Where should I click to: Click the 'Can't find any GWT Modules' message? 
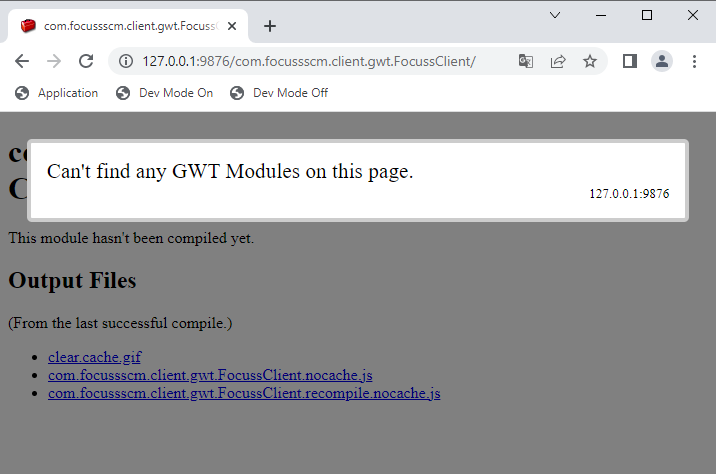click(230, 171)
